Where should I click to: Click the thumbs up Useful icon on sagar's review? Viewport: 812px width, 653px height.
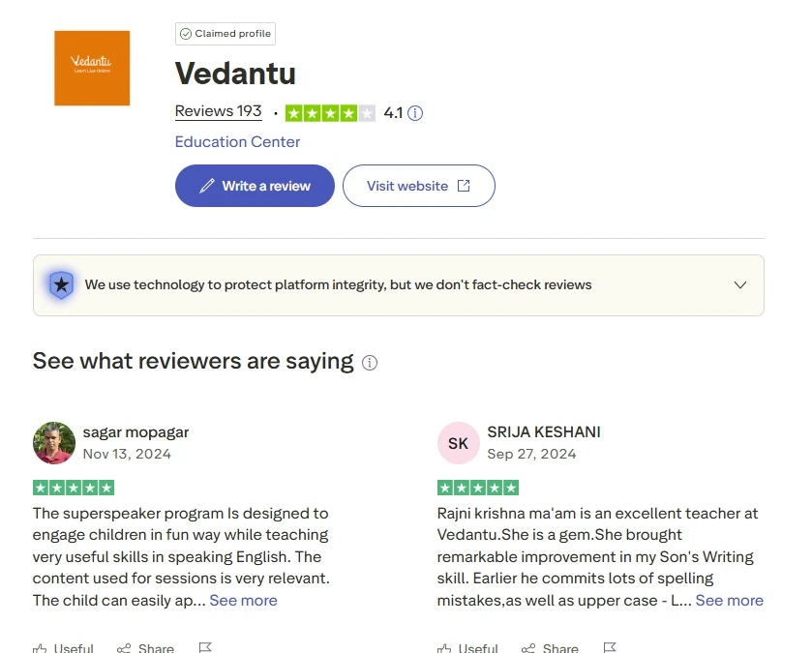click(x=41, y=646)
